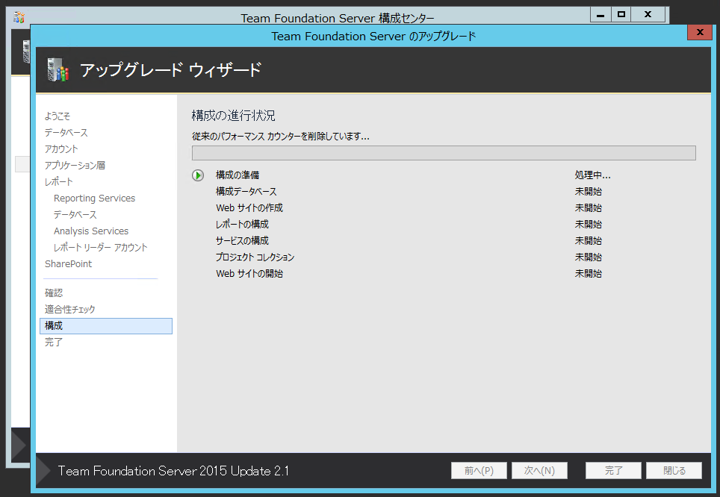Click the 前へ(P) button
720x497 pixels.
[x=479, y=471]
